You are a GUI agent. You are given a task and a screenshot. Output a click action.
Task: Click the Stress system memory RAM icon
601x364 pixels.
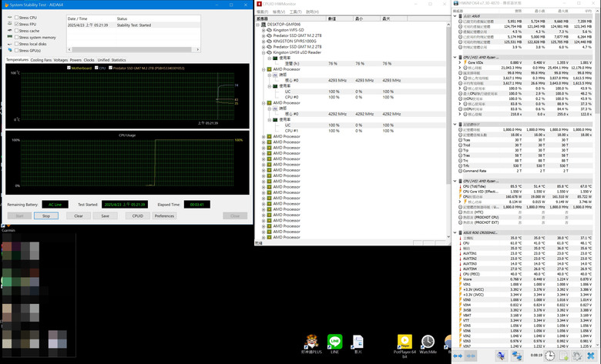coord(9,37)
